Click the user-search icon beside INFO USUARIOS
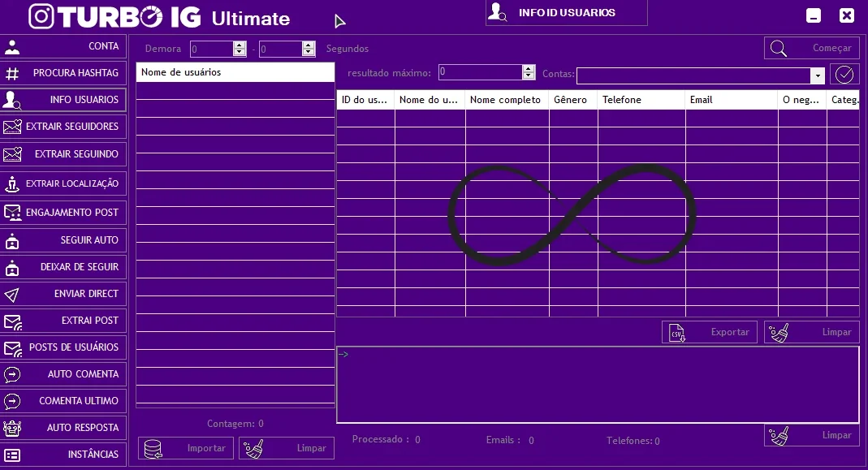 tap(11, 100)
